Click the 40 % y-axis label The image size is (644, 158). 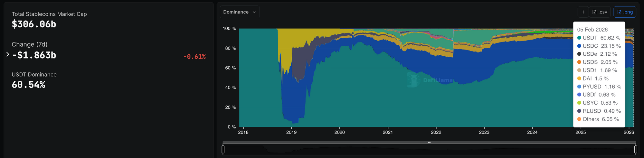coord(231,88)
